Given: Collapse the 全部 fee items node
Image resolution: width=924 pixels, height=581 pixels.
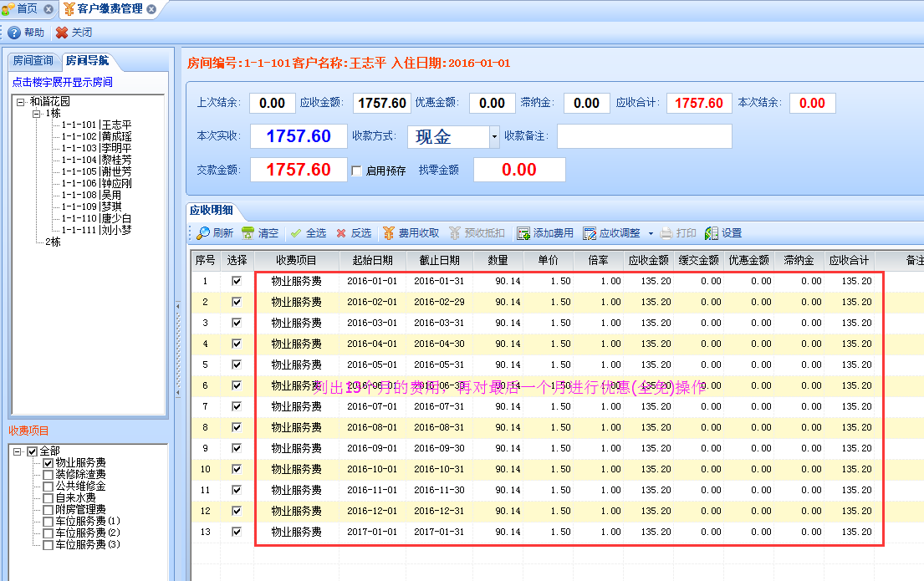Looking at the screenshot, I should 17,451.
